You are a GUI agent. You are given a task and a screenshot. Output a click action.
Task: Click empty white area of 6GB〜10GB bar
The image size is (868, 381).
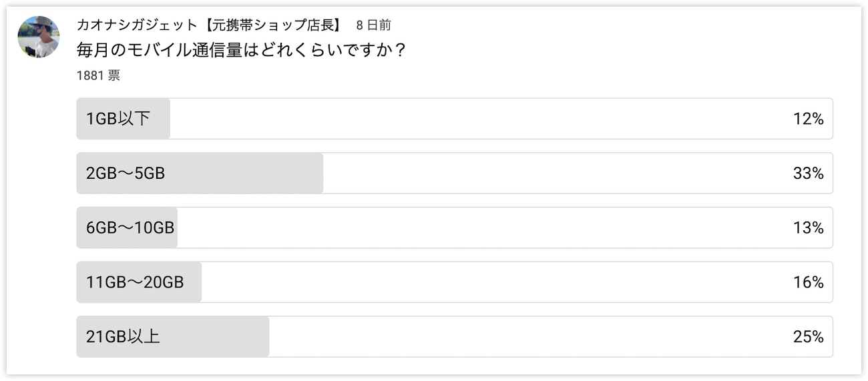click(x=484, y=228)
